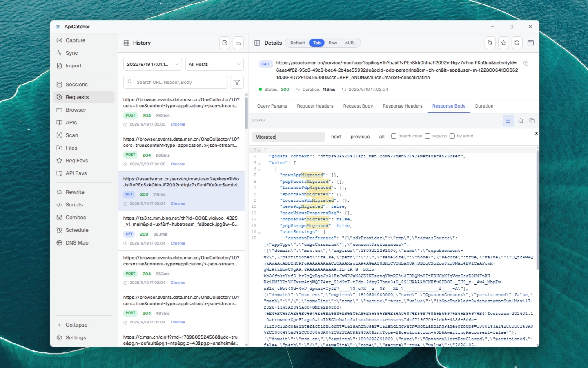Go to Sessions in the sidebar

[x=84, y=85]
